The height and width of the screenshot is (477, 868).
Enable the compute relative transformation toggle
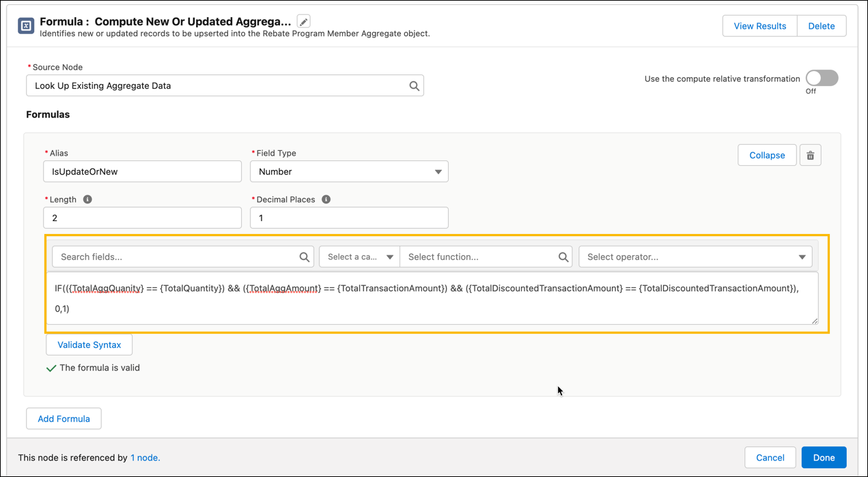click(x=821, y=77)
